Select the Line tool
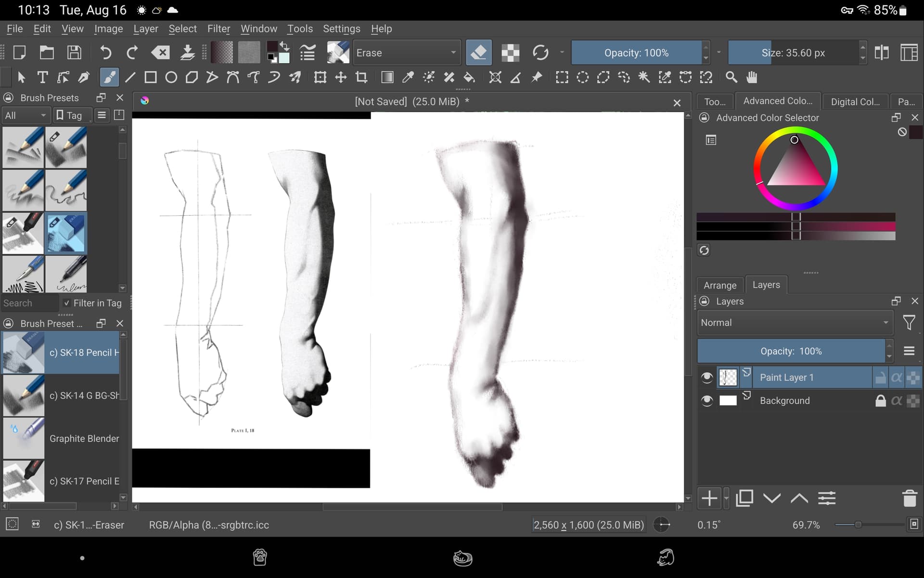The width and height of the screenshot is (924, 578). (130, 78)
